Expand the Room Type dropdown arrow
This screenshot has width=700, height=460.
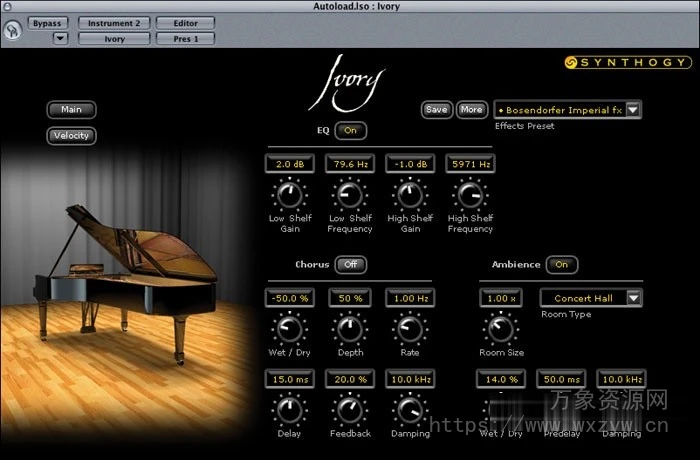click(634, 298)
